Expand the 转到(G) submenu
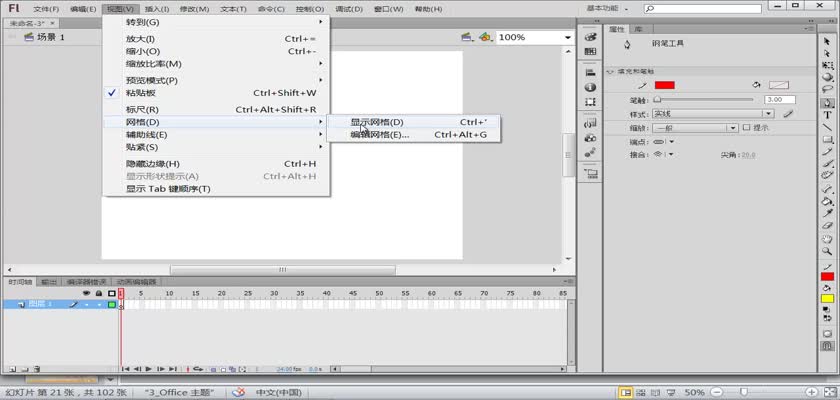Screen dimensions: 840x400 [216, 22]
